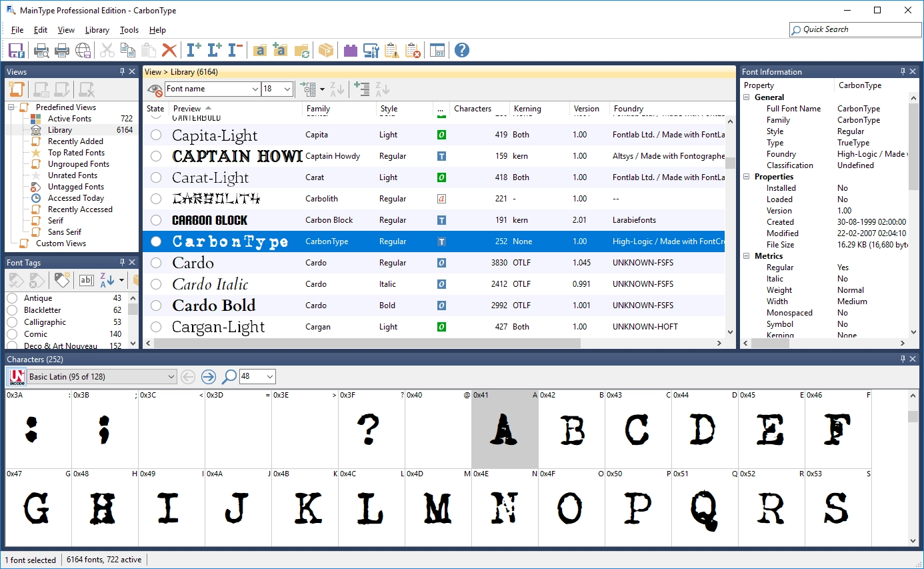The width and height of the screenshot is (924, 569).
Task: Open the preview size 18 dropdown
Action: point(287,89)
